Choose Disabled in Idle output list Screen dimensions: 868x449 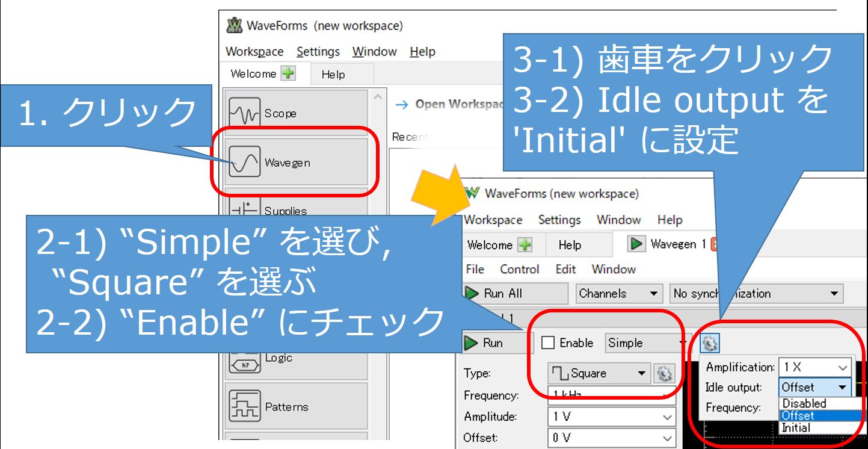coord(804,403)
